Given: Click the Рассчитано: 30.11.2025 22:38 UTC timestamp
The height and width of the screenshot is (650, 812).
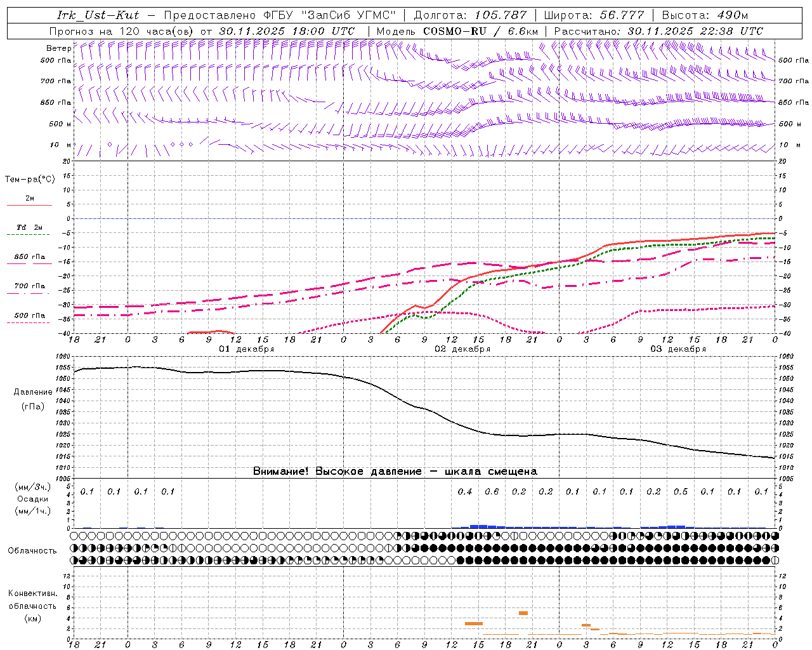Looking at the screenshot, I should tap(658, 31).
